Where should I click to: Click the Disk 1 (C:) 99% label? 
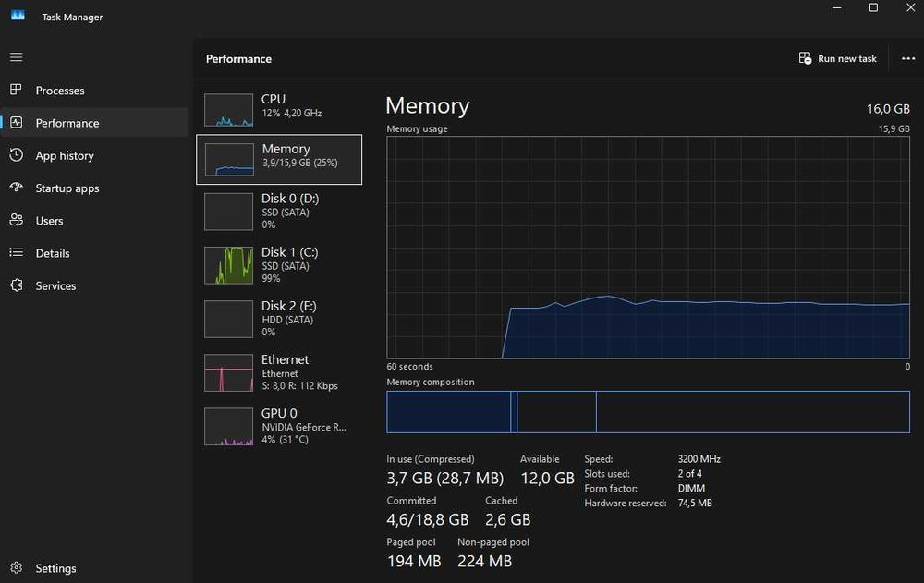(290, 264)
